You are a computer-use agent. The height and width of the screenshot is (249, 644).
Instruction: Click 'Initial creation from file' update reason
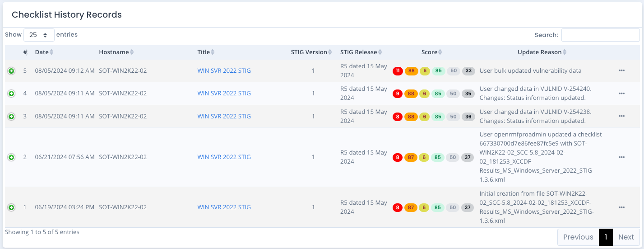tap(537, 207)
